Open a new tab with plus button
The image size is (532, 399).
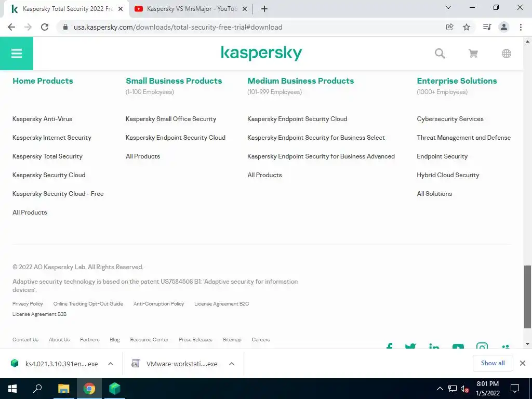point(264,9)
